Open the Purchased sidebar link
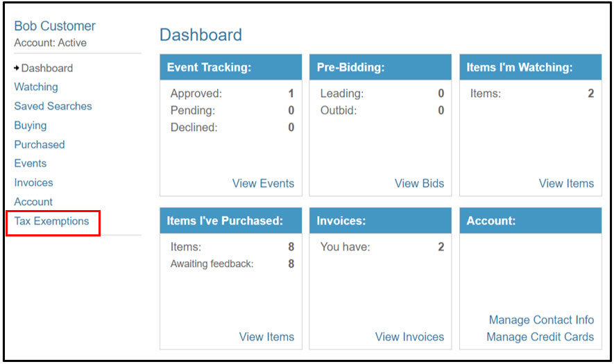The height and width of the screenshot is (364, 614). [40, 144]
